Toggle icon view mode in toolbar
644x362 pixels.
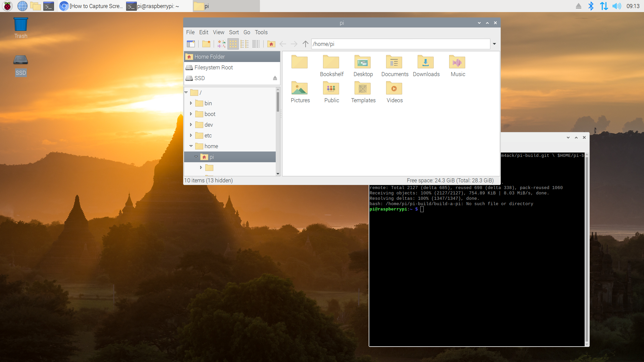click(x=233, y=44)
